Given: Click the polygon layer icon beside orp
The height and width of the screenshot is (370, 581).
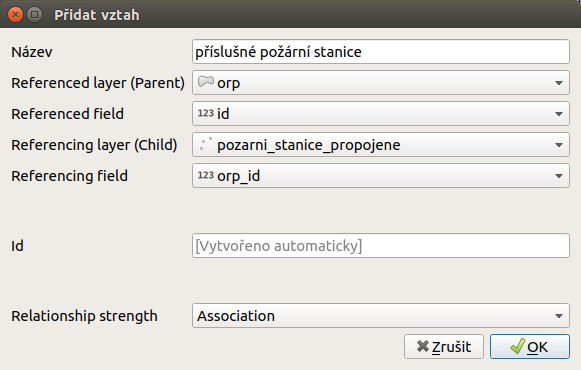Looking at the screenshot, I should (x=206, y=81).
